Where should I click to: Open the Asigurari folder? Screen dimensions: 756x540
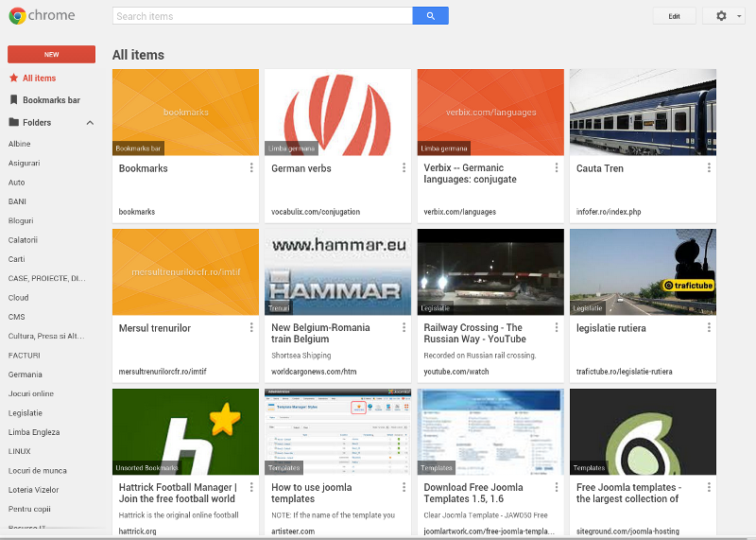click(25, 163)
